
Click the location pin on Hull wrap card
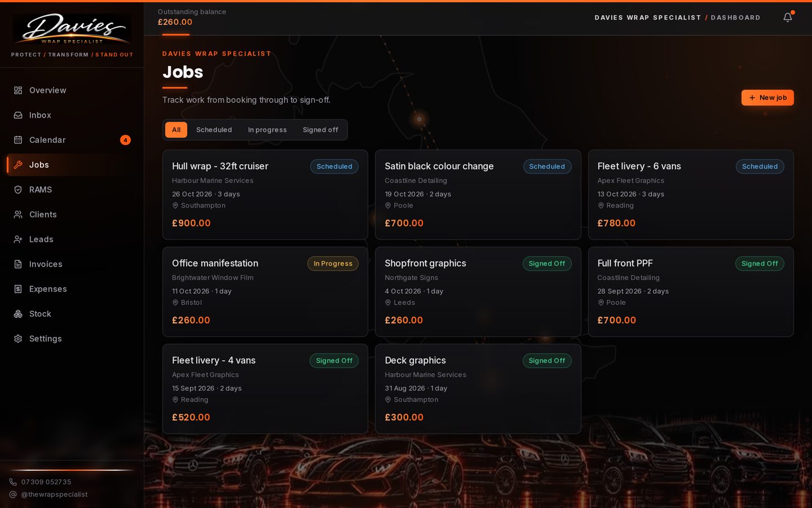(x=175, y=205)
